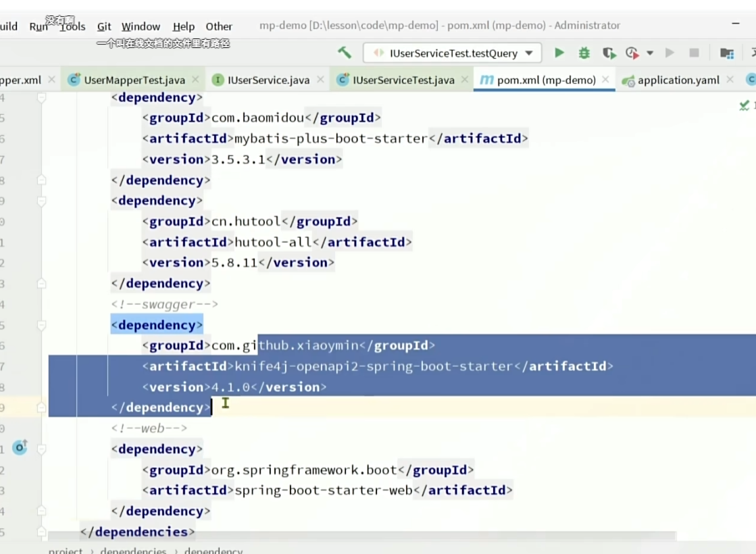
Task: Click 'project' in the breadcrumb bar
Action: (65, 551)
